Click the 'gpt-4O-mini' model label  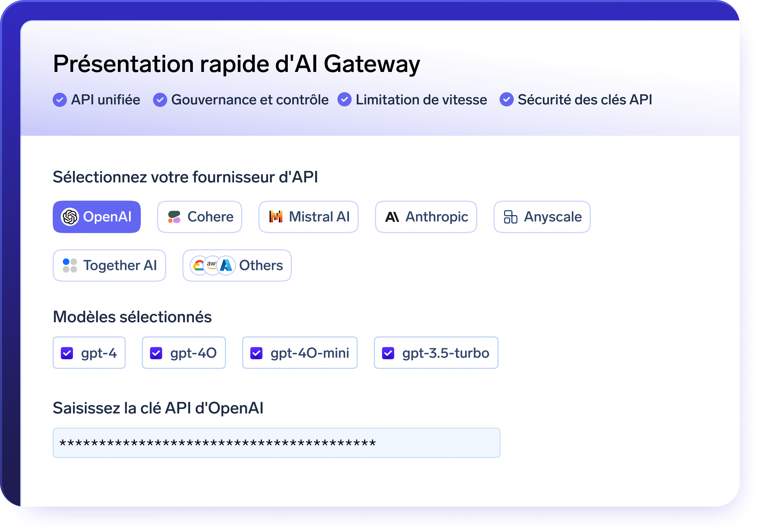[x=310, y=353]
